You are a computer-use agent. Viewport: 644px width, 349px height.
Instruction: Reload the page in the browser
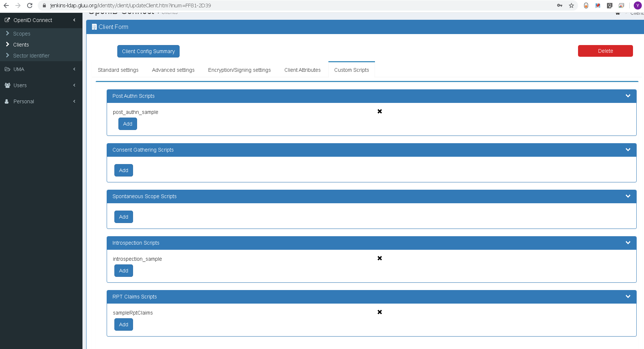[x=30, y=5]
